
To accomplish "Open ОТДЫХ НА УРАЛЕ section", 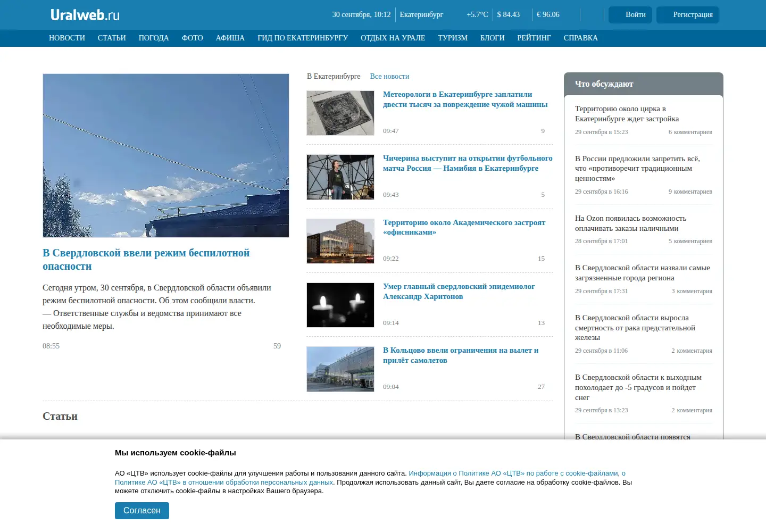I will [x=393, y=38].
